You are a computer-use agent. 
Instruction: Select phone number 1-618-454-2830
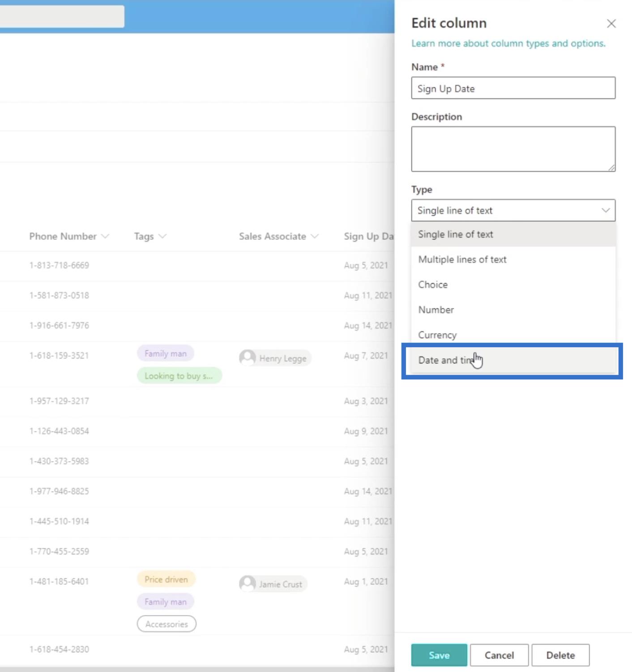[59, 649]
